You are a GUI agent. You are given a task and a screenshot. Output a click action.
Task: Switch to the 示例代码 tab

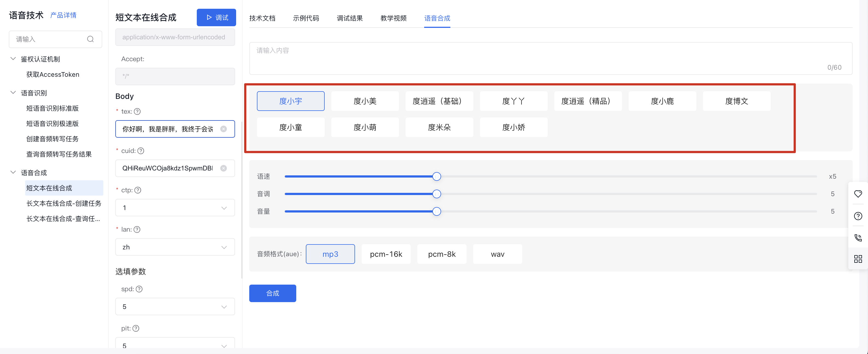306,18
